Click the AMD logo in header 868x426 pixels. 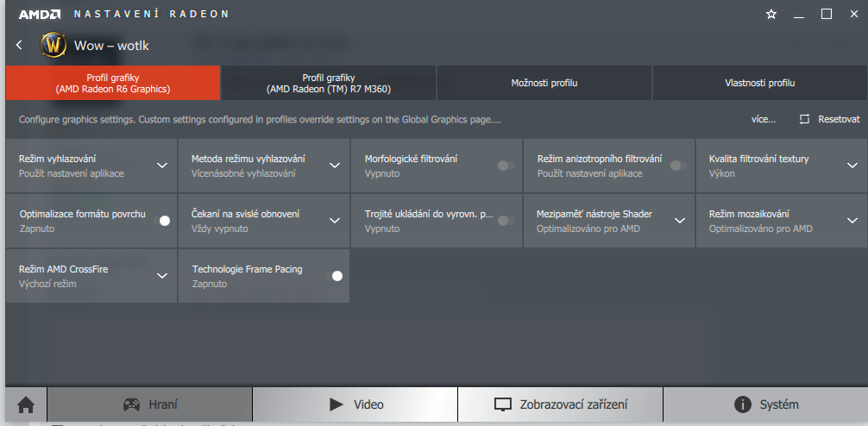tap(41, 15)
